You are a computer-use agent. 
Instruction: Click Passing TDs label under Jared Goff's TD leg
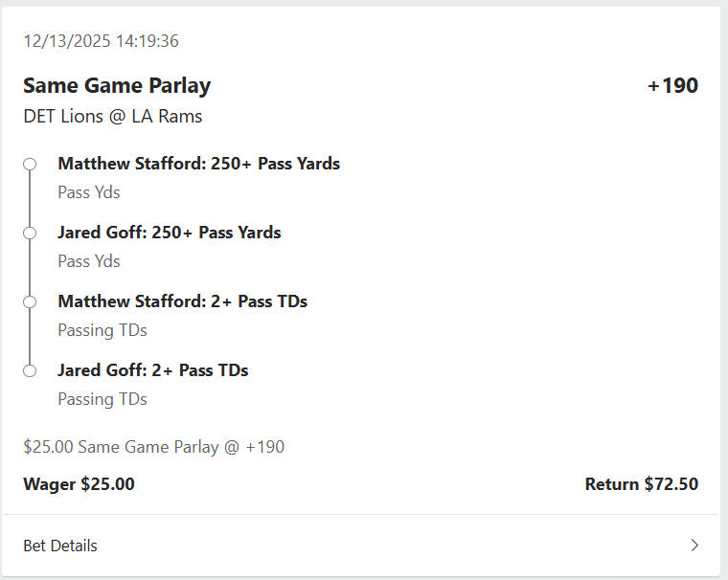pyautogui.click(x=102, y=399)
